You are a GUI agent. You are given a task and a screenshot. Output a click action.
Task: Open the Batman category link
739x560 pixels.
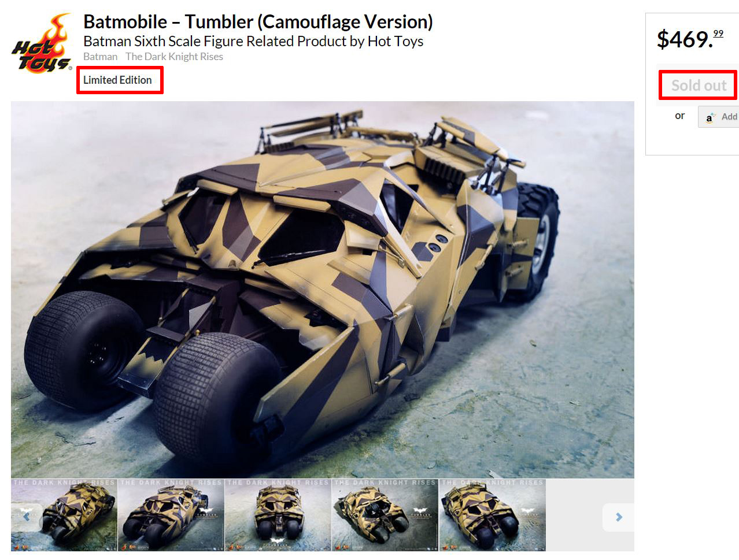point(100,57)
